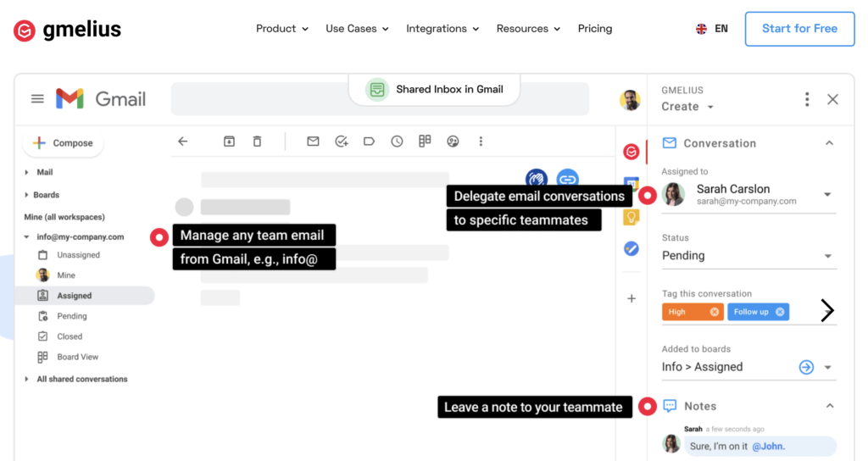Mark as unread with envelope icon
The width and height of the screenshot is (868, 461).
click(313, 142)
